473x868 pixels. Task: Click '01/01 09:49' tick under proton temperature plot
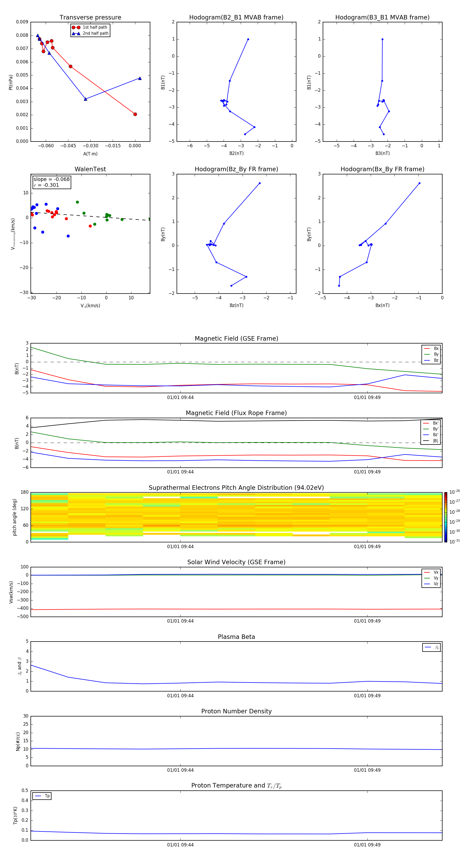click(x=367, y=845)
